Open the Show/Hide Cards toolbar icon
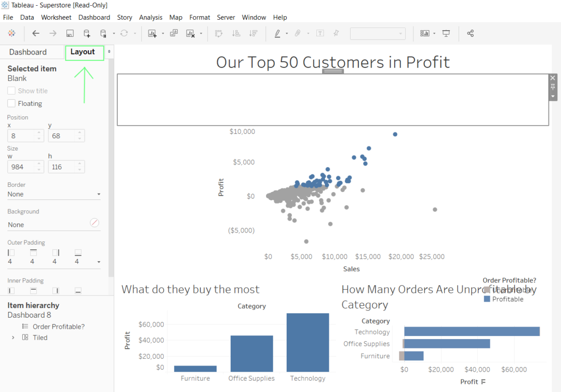 [424, 33]
